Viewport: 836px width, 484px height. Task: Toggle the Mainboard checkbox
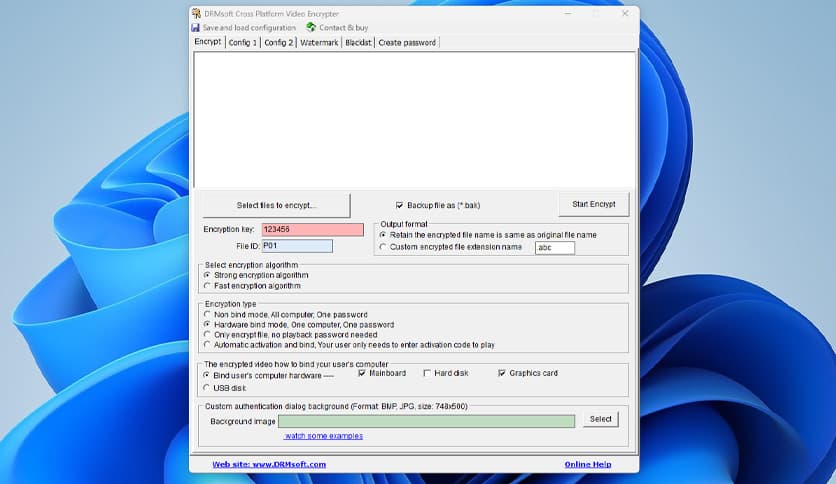[x=362, y=373]
